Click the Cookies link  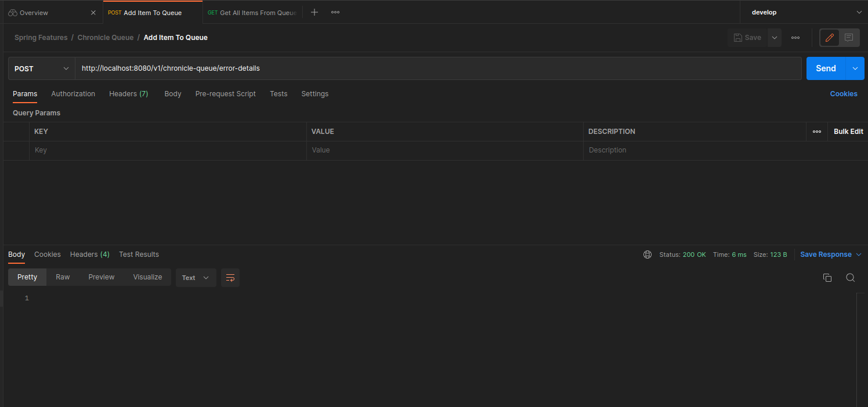(843, 94)
